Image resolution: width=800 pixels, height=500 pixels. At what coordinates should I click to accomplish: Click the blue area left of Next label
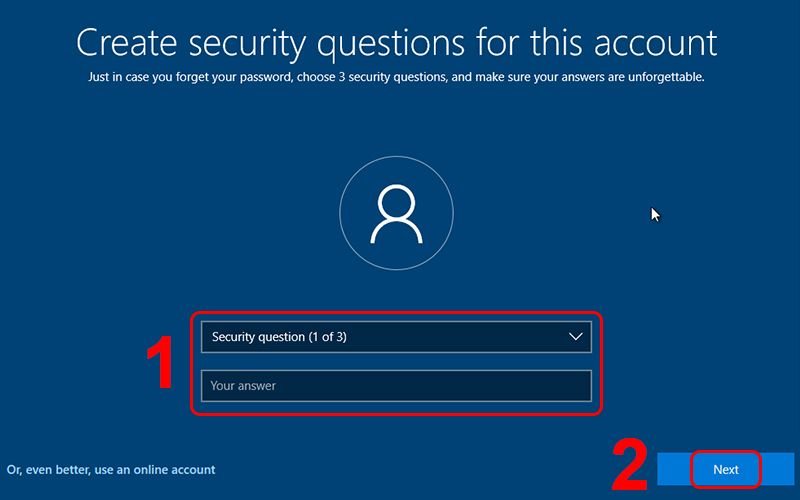(x=674, y=469)
